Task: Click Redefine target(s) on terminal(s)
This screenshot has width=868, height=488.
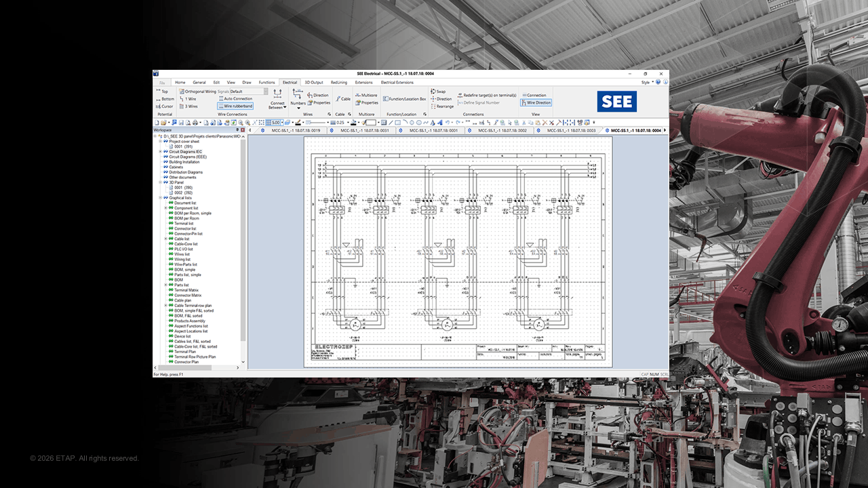Action: tap(487, 96)
